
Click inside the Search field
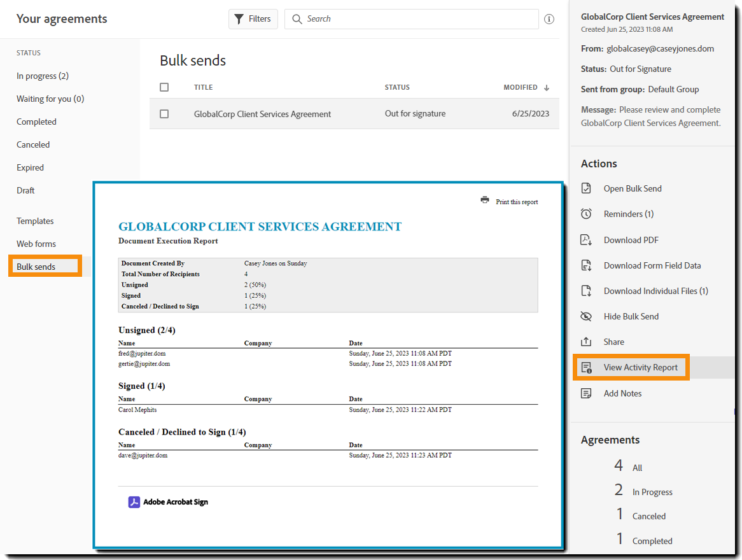click(x=410, y=18)
